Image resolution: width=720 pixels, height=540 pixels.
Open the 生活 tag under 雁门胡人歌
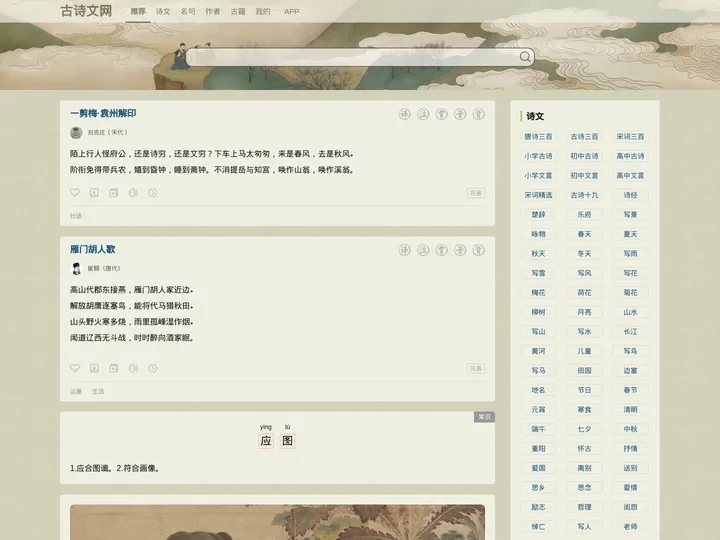point(98,391)
